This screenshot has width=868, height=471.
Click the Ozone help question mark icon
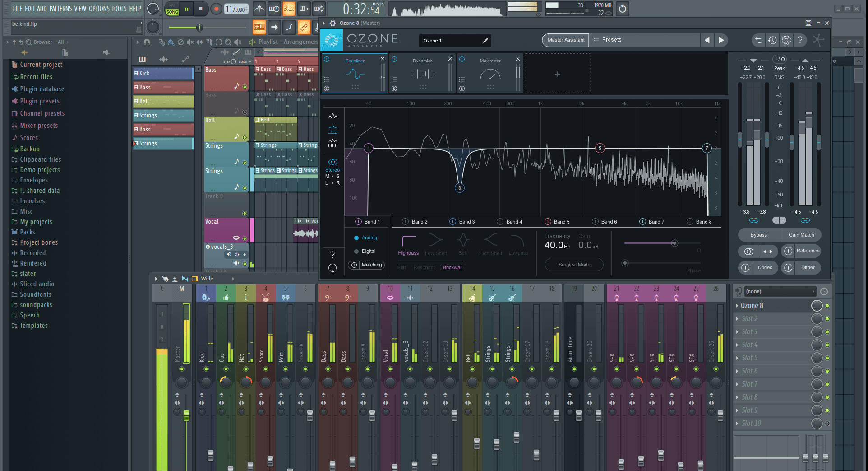click(800, 40)
